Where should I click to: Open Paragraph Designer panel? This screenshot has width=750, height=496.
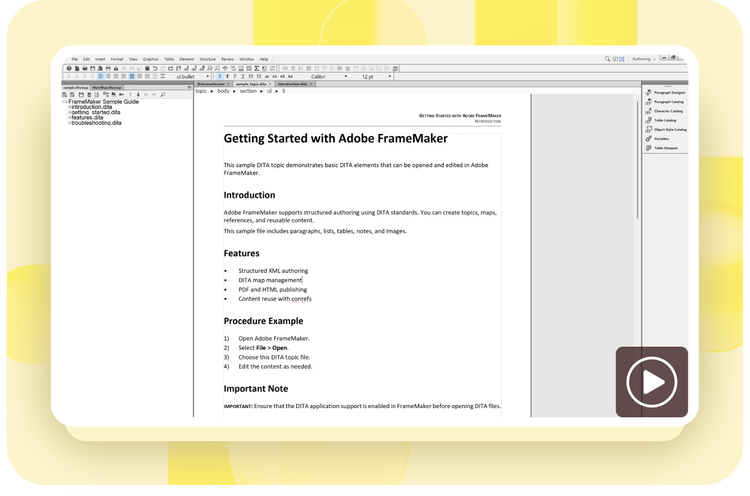(x=666, y=92)
